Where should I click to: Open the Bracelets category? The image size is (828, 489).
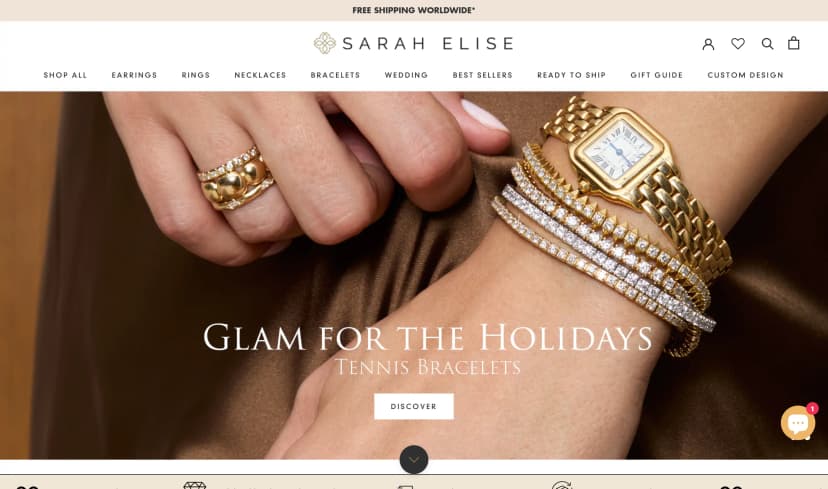[335, 75]
